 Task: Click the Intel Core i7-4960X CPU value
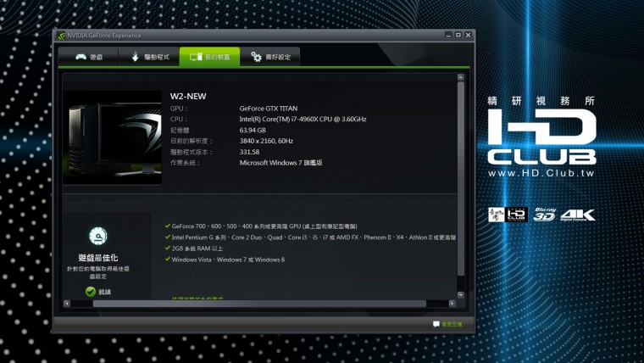click(303, 120)
